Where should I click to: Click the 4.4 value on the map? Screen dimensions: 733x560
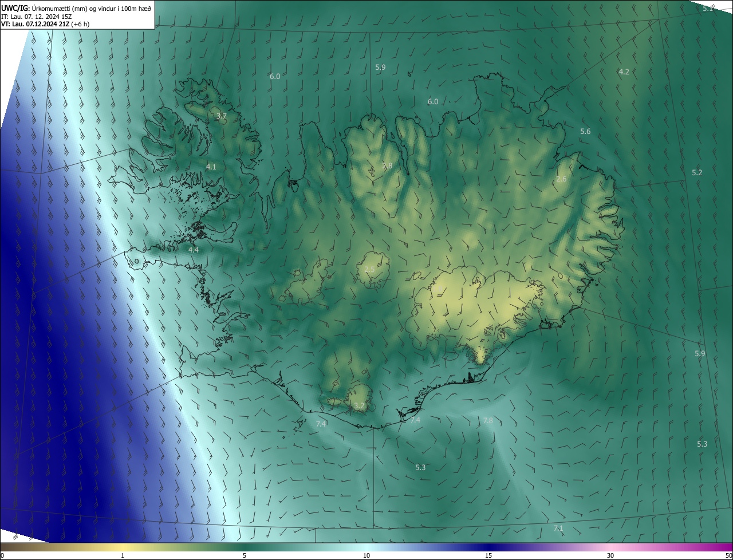(x=194, y=250)
